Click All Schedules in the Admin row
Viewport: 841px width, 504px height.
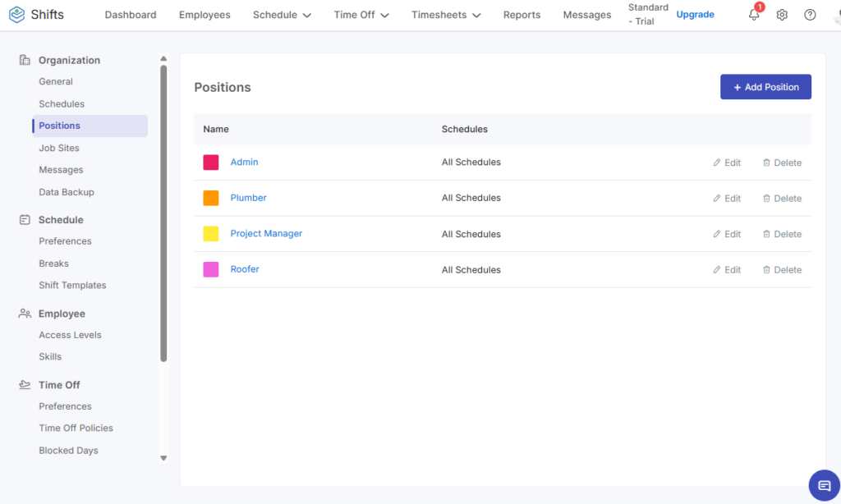471,162
